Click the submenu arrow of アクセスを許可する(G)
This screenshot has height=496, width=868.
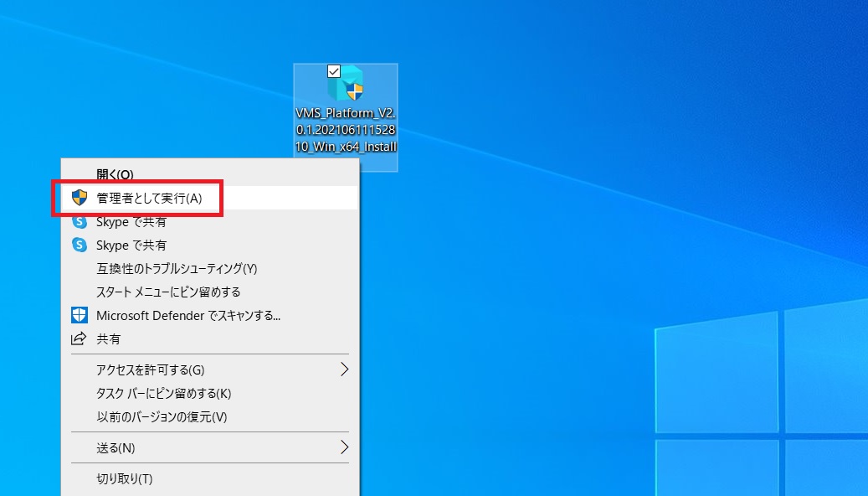[344, 369]
